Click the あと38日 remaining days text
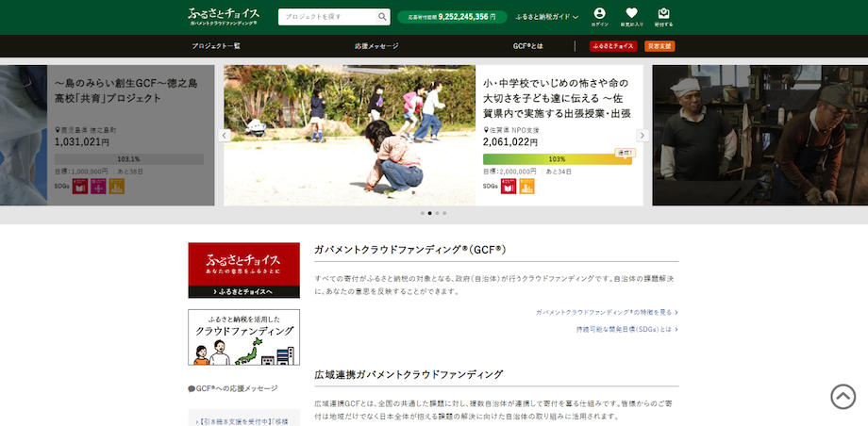 (130, 172)
